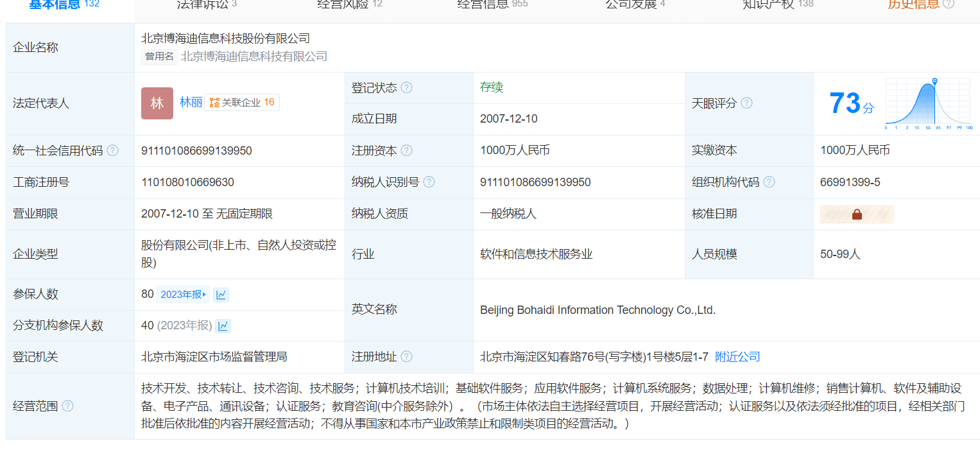Click help icon beside 纳税人识别号
The width and height of the screenshot is (980, 475).
pyautogui.click(x=429, y=182)
